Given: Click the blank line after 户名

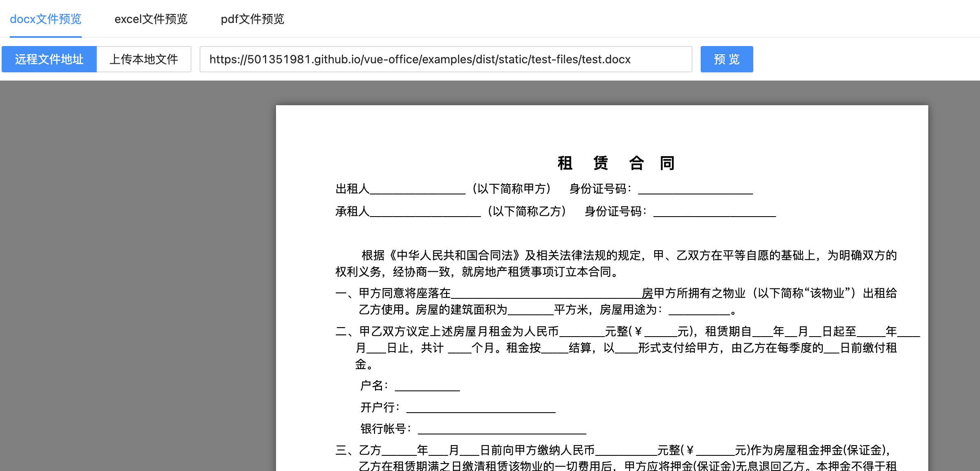Looking at the screenshot, I should click(427, 386).
